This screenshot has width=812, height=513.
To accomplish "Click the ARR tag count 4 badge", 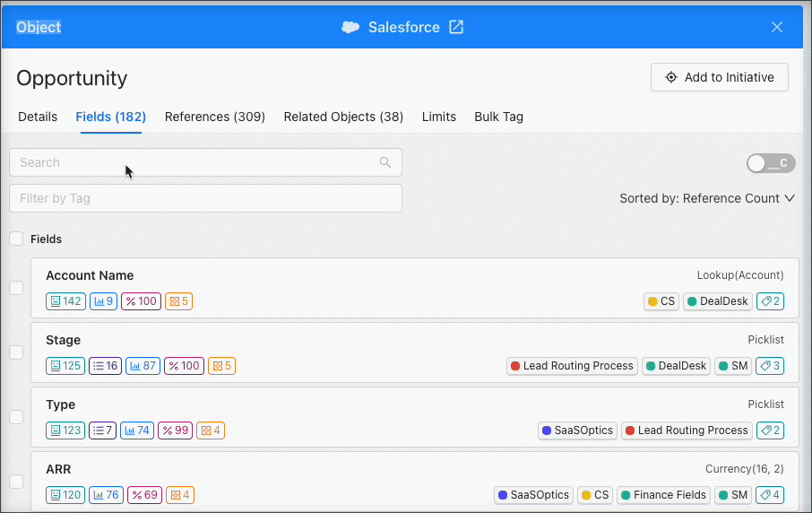I will [770, 495].
